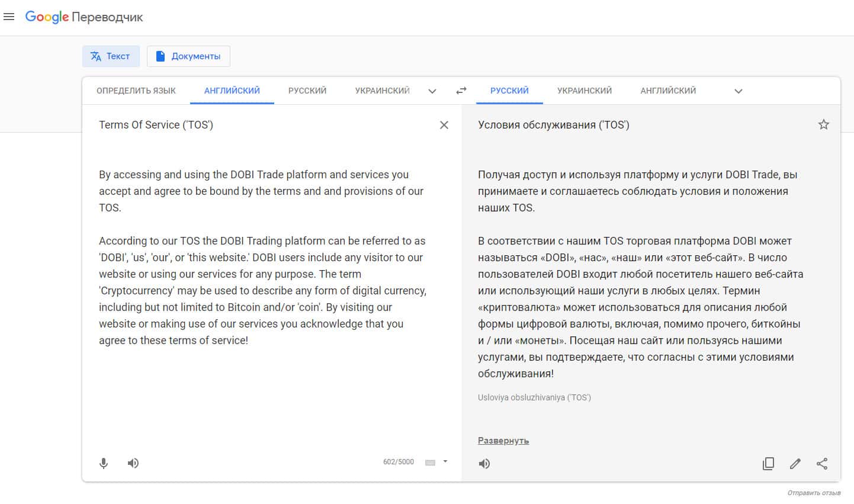This screenshot has height=504, width=854.
Task: Share the translation
Action: coord(822,464)
